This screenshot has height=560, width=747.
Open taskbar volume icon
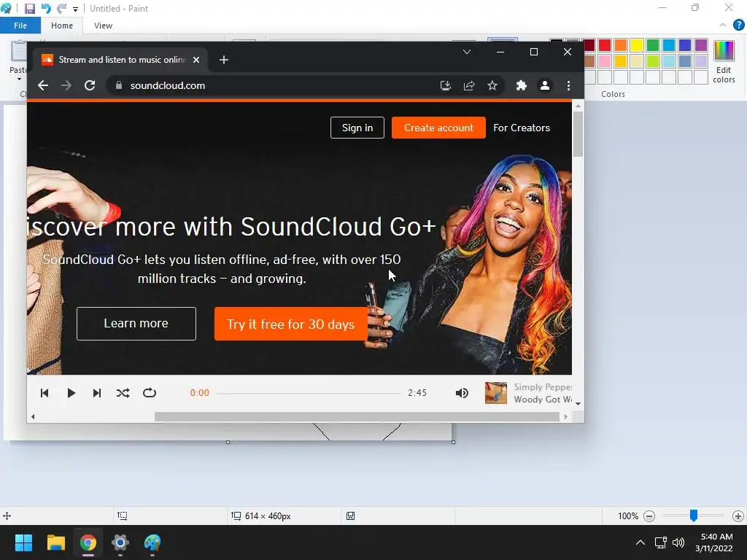coord(678,542)
